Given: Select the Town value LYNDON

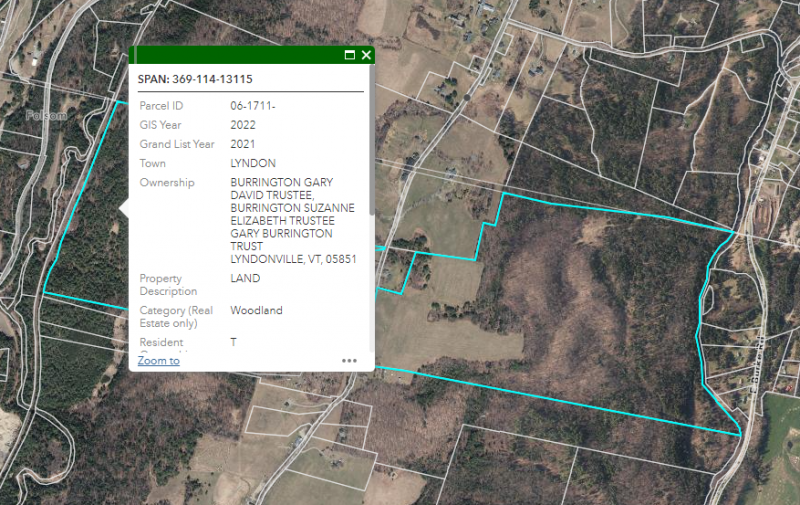Looking at the screenshot, I should pyautogui.click(x=253, y=163).
